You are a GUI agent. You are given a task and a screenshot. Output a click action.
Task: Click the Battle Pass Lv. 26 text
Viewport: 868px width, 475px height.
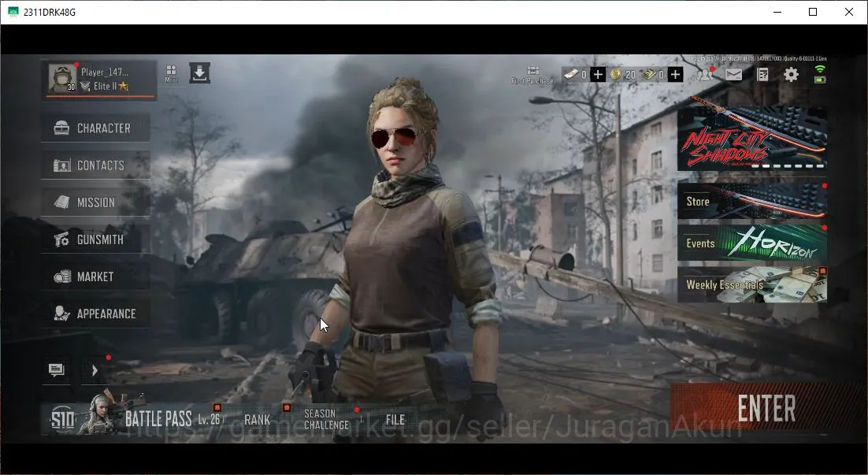pos(210,419)
